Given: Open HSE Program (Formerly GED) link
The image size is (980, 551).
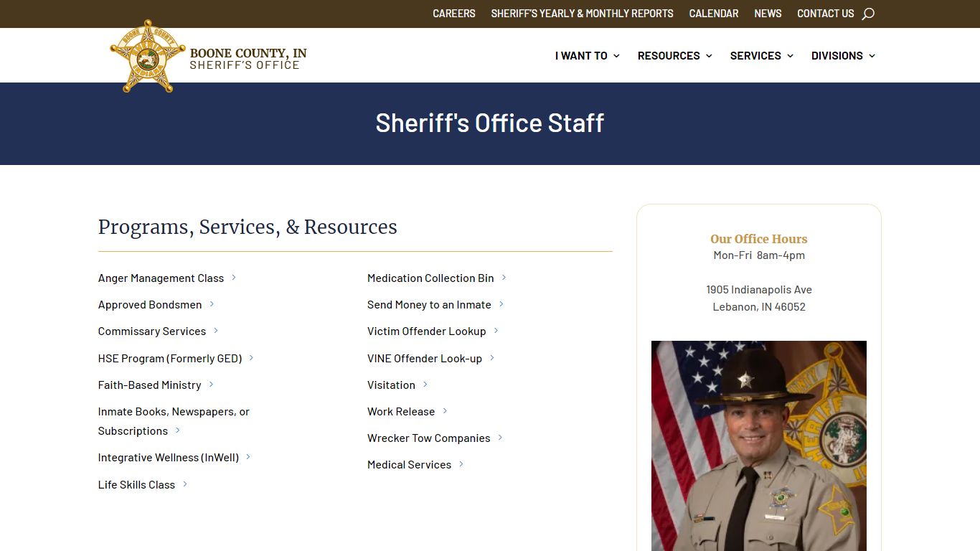Looking at the screenshot, I should (170, 358).
